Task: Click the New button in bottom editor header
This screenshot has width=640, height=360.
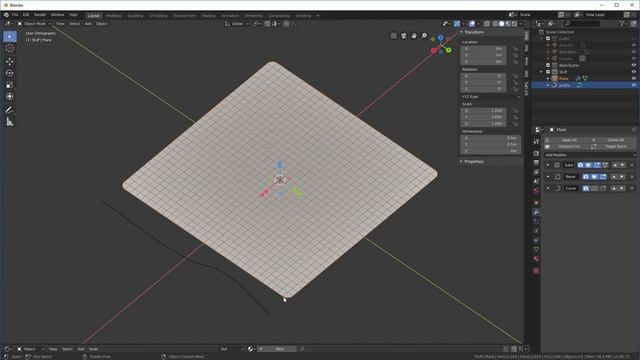Action: point(277,349)
